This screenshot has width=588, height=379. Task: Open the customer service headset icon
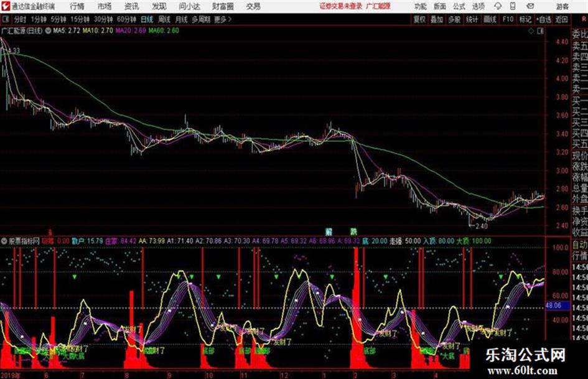498,6
